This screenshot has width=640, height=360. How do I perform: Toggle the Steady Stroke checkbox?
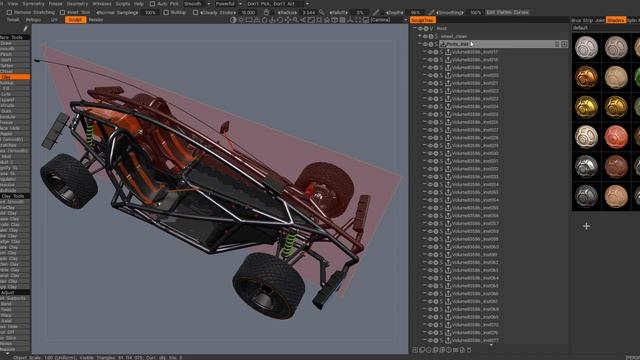(196, 13)
